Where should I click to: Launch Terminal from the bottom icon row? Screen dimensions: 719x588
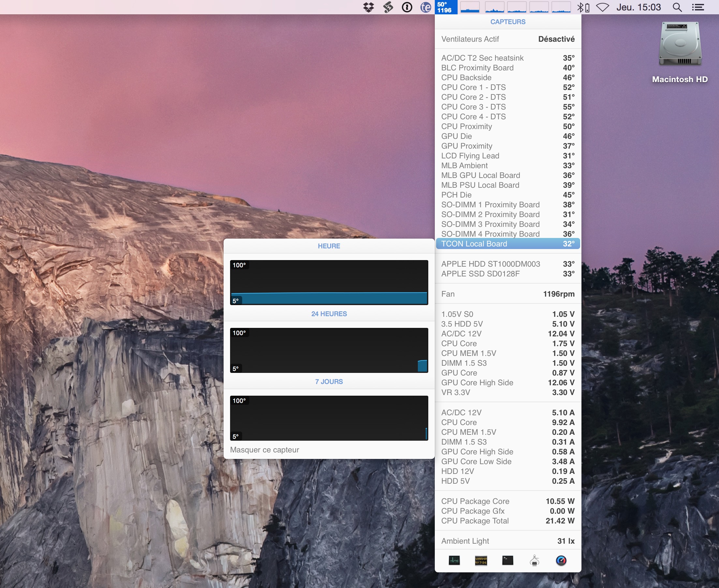point(507,561)
